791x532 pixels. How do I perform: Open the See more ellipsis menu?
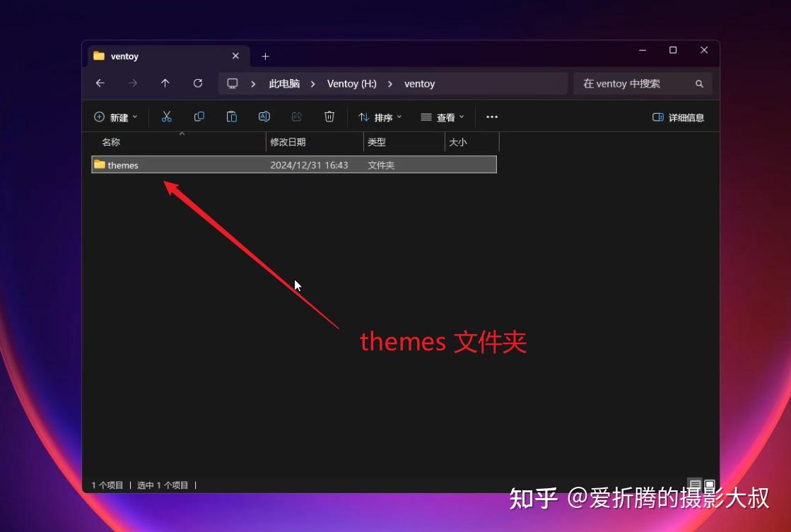(492, 117)
